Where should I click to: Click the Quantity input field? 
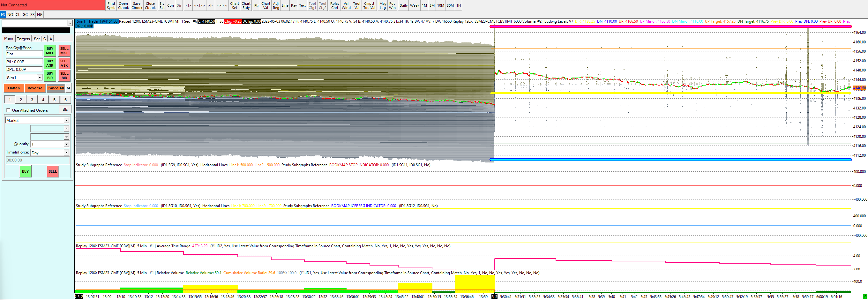47,144
